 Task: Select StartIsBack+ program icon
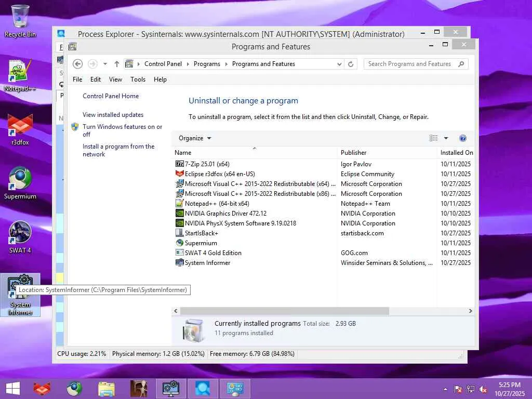(179, 233)
